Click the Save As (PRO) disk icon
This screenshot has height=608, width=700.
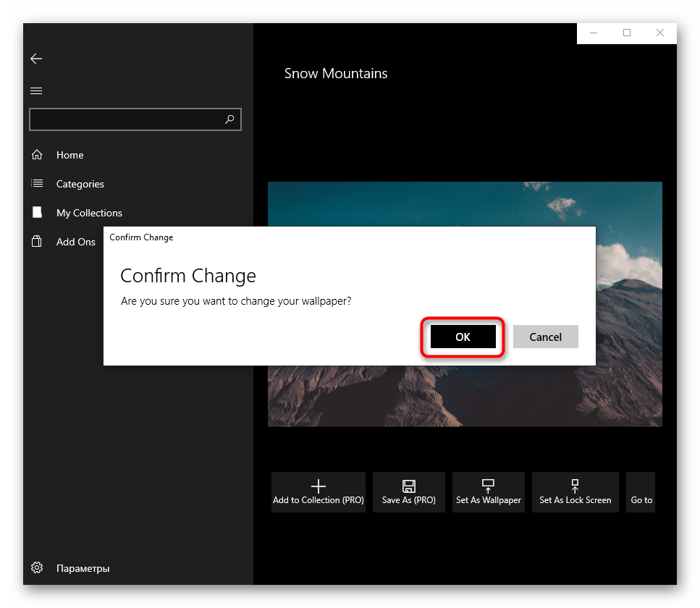(408, 486)
